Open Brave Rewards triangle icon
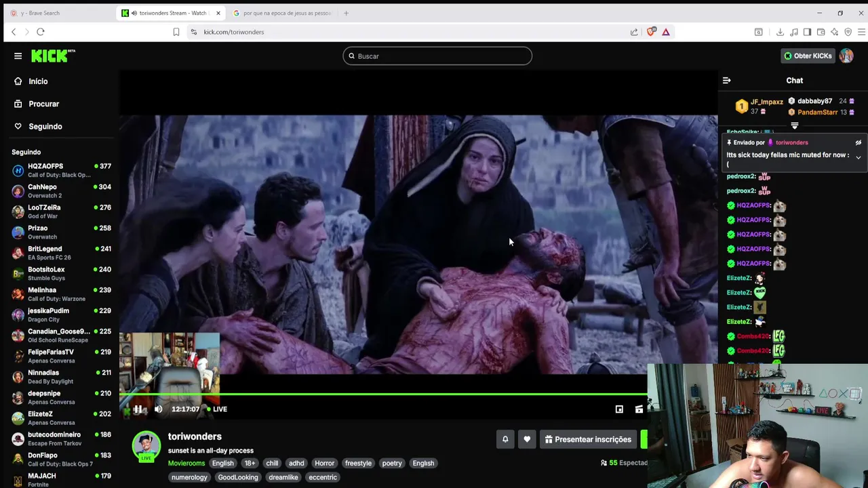The height and width of the screenshot is (488, 868). click(x=666, y=32)
